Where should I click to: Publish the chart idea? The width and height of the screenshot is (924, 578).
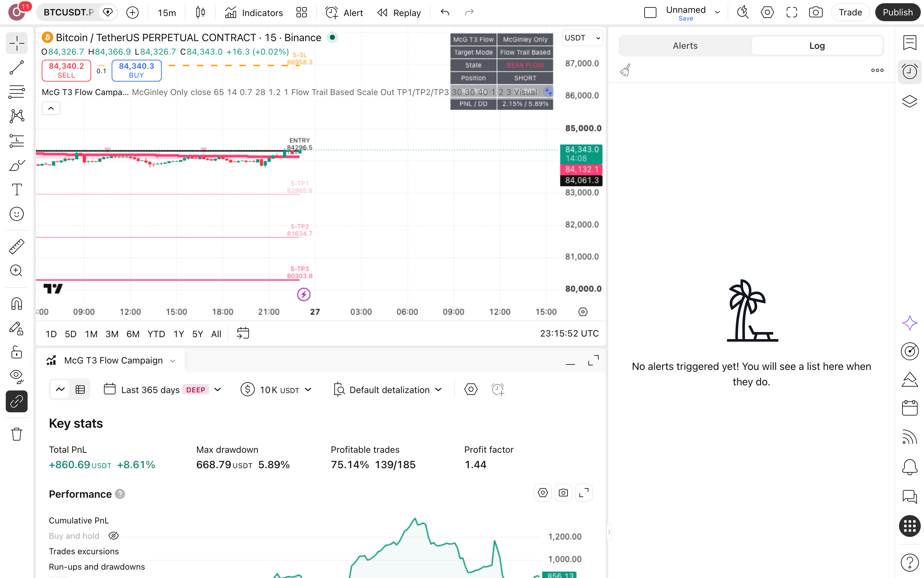[x=898, y=13]
